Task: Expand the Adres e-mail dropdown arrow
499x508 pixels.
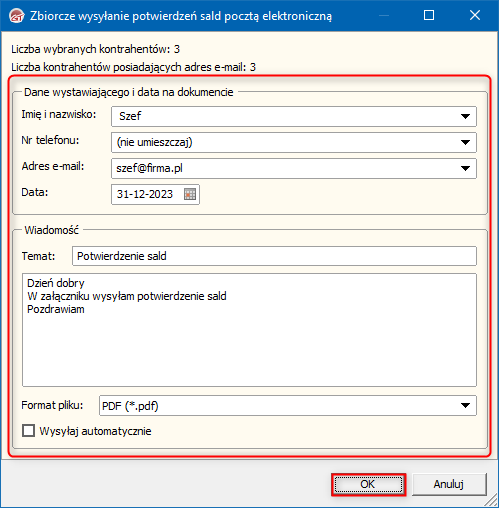Action: pos(465,168)
